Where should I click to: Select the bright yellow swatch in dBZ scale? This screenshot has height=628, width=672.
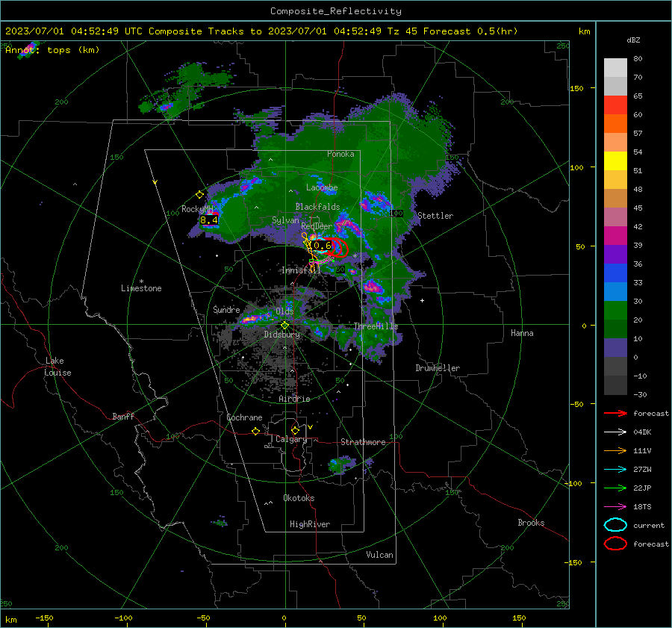(615, 161)
